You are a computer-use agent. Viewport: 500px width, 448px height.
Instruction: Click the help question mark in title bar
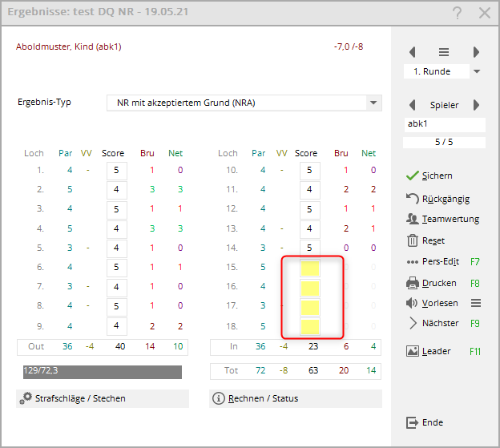pos(457,13)
